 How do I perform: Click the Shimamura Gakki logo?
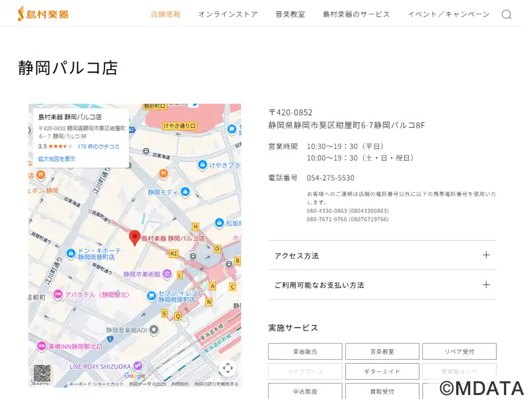tap(43, 14)
